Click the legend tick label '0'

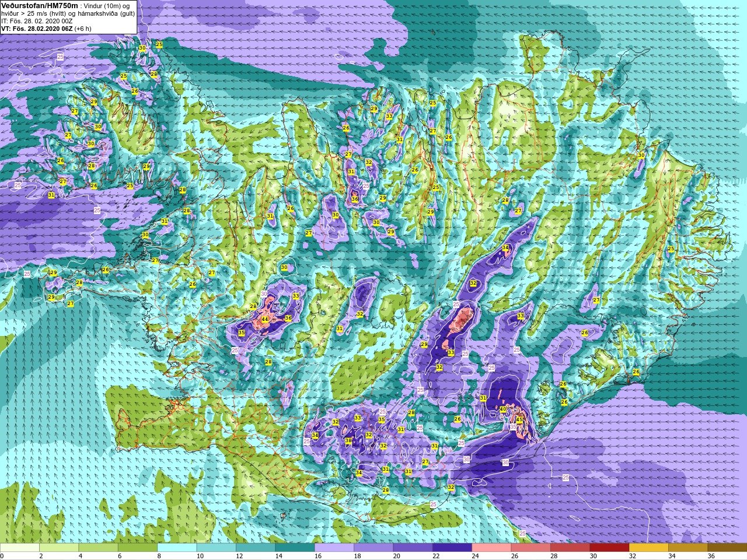(2, 556)
